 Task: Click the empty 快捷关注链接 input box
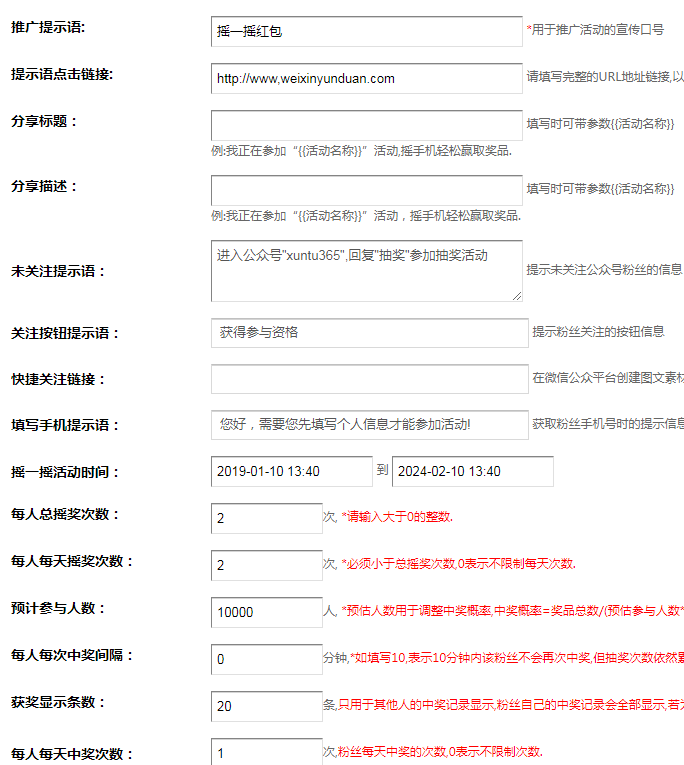pos(369,379)
